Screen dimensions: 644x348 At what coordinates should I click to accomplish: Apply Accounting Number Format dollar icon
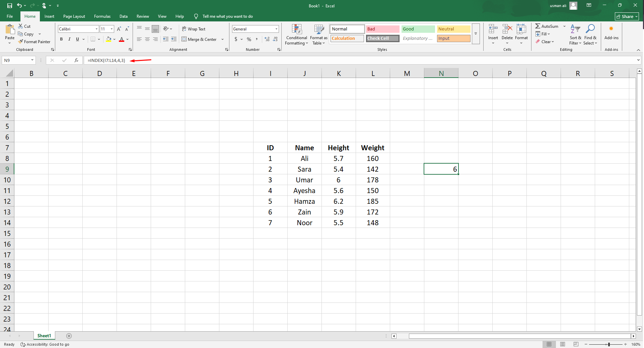pyautogui.click(x=236, y=39)
